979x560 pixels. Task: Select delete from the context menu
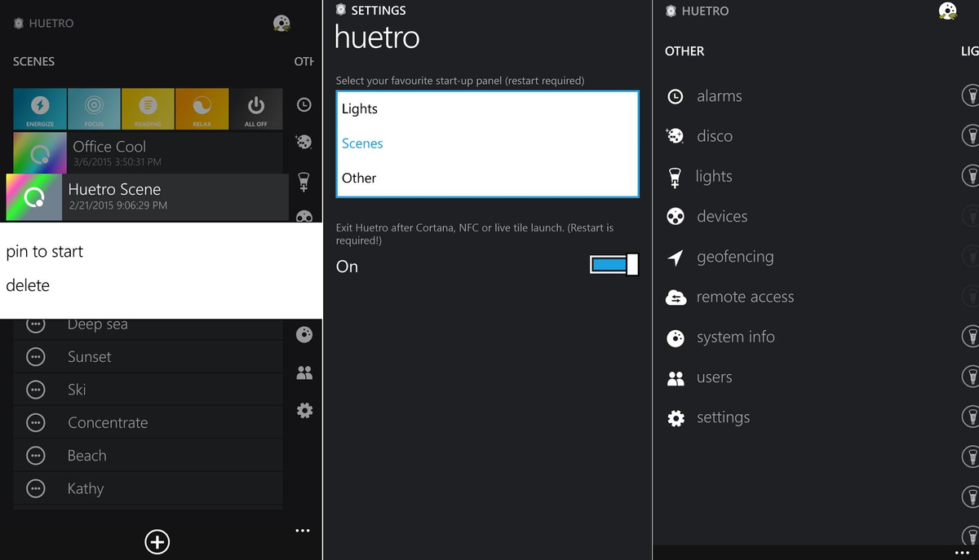[28, 285]
